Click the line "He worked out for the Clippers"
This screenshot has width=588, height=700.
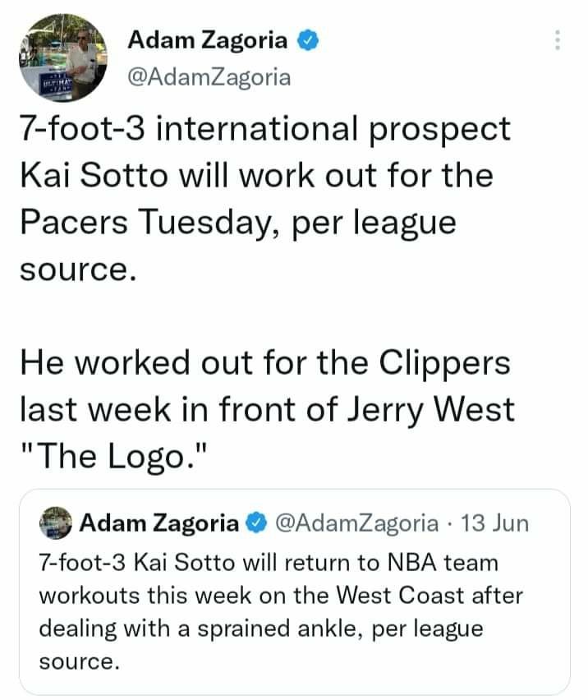(x=264, y=363)
